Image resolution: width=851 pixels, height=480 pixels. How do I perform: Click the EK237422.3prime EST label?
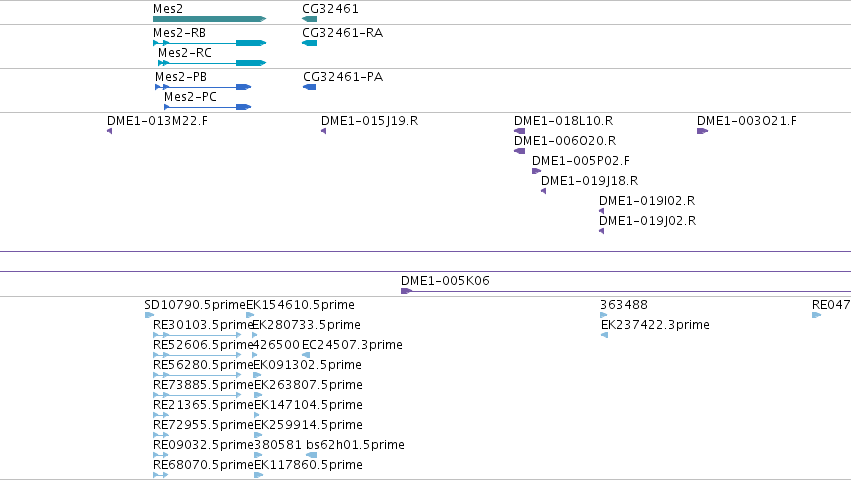point(655,325)
